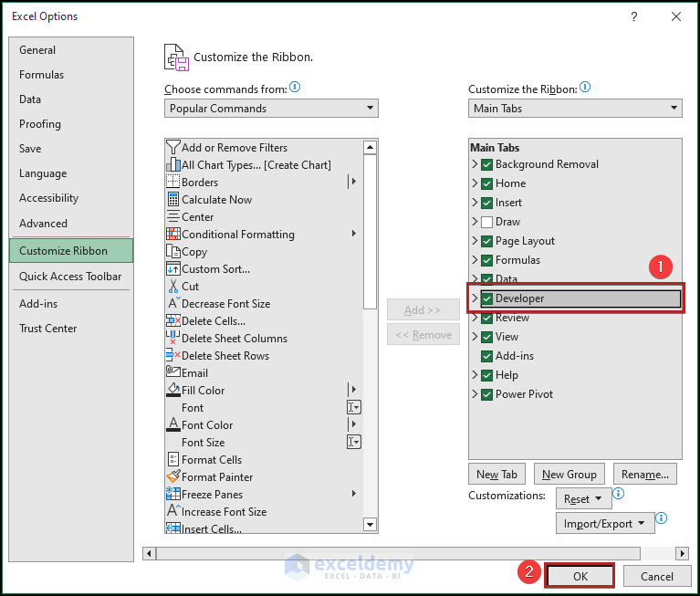This screenshot has height=596, width=700.
Task: Click the Rename button
Action: pyautogui.click(x=644, y=474)
